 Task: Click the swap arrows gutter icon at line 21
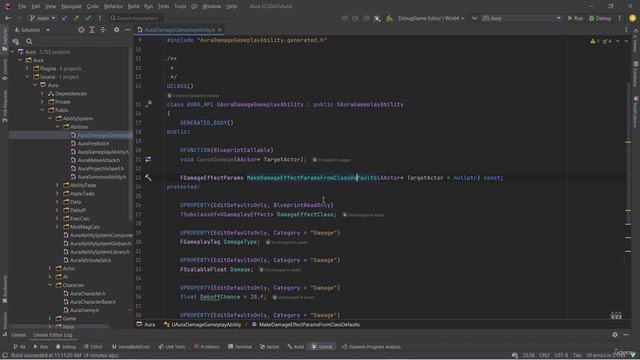pos(148,159)
